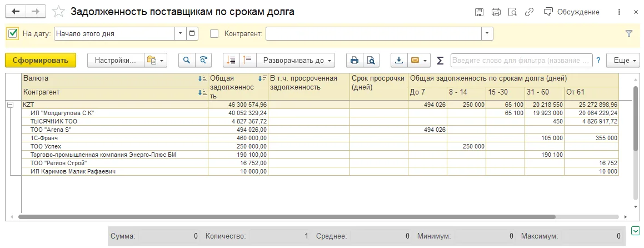Go forward with the right arrow button

coord(36,12)
